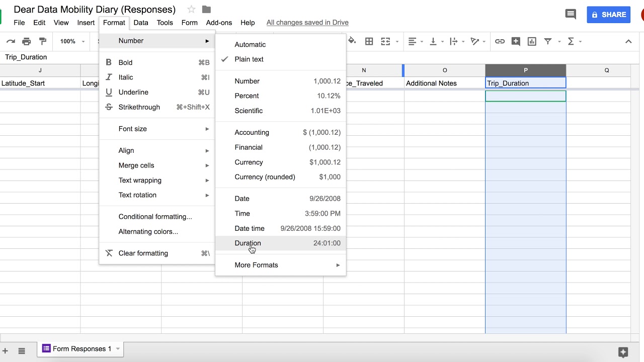644x362 pixels.
Task: Choose Automatic number format
Action: pyautogui.click(x=281, y=44)
